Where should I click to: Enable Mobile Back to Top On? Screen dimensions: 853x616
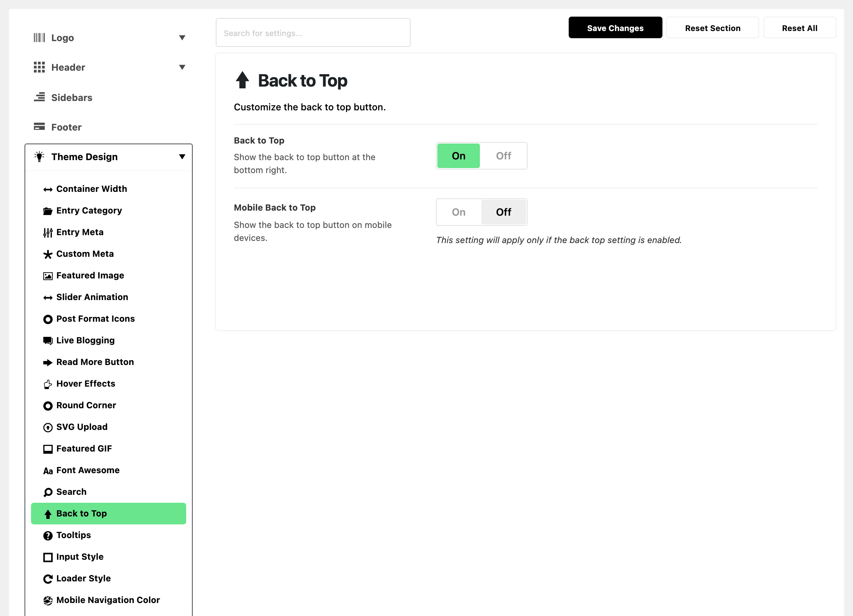[459, 212]
